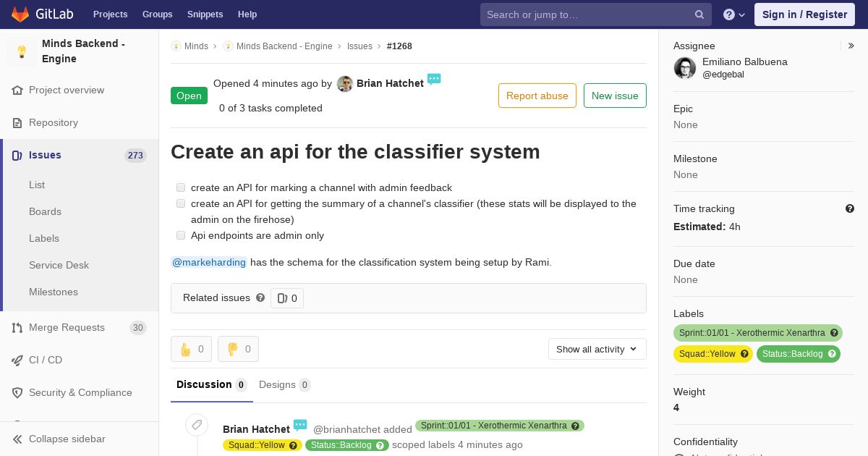The image size is (868, 456).
Task: Collapse the right sidebar chevron
Action: 851,46
